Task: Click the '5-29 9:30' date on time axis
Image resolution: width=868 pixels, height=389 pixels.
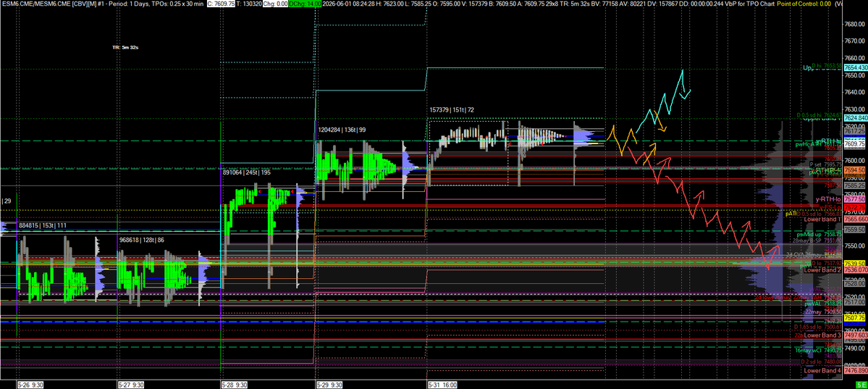Action: coord(329,383)
